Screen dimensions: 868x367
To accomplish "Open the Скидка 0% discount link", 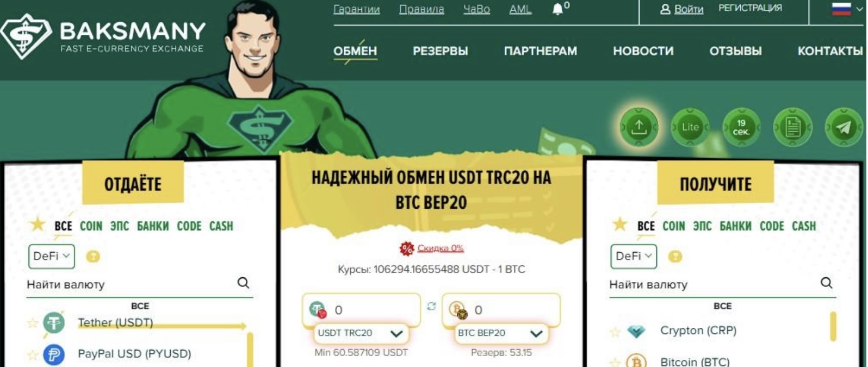I will pos(440,248).
